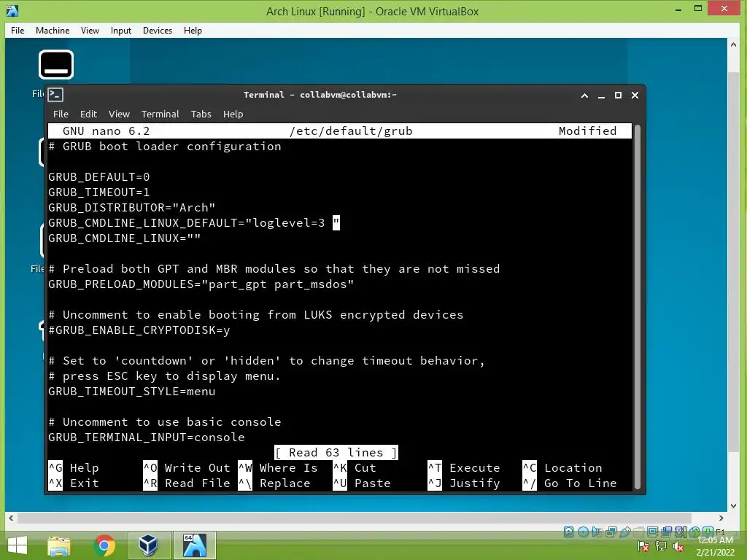The width and height of the screenshot is (747, 560).
Task: Open the Tabs menu in terminal
Action: coord(201,114)
